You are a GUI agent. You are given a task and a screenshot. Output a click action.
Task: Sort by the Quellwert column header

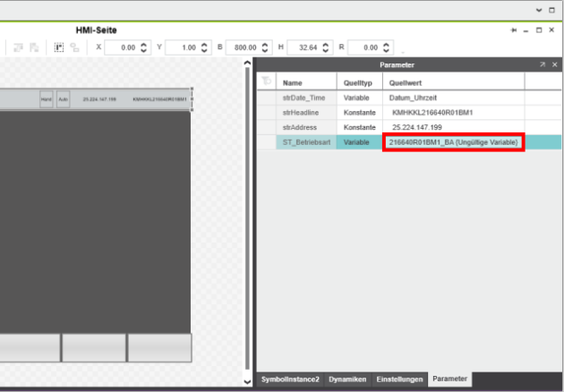[453, 82]
